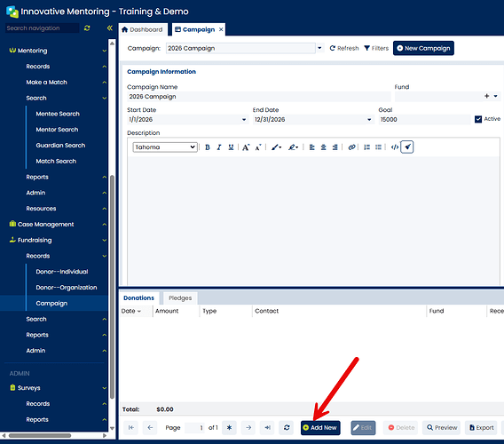Go to last page of donations
This screenshot has width=504, height=444.
coord(267,428)
